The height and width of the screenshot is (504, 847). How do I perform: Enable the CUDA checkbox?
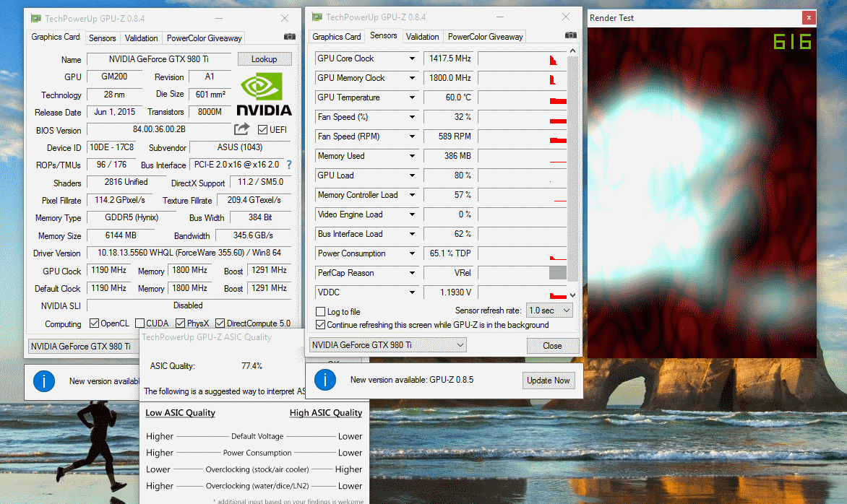pyautogui.click(x=140, y=323)
